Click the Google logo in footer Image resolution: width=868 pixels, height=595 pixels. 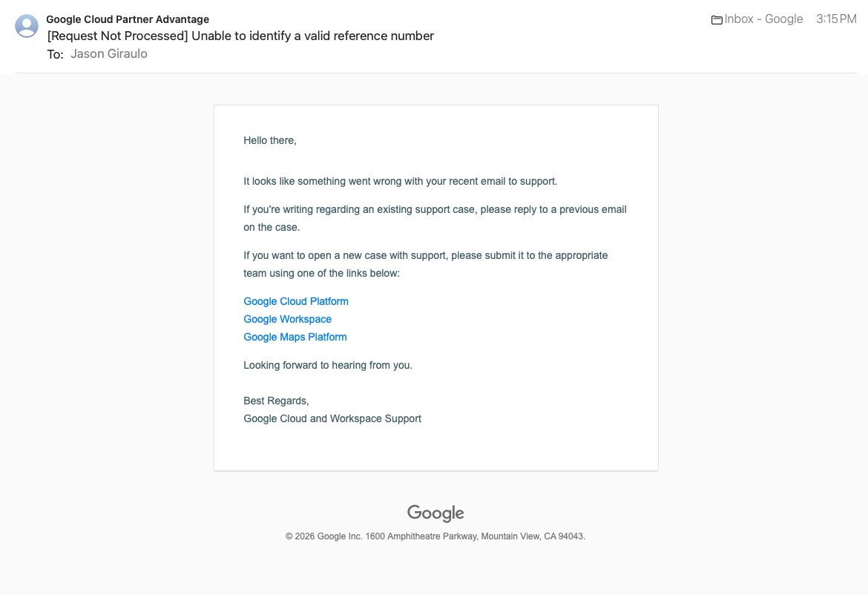tap(435, 513)
